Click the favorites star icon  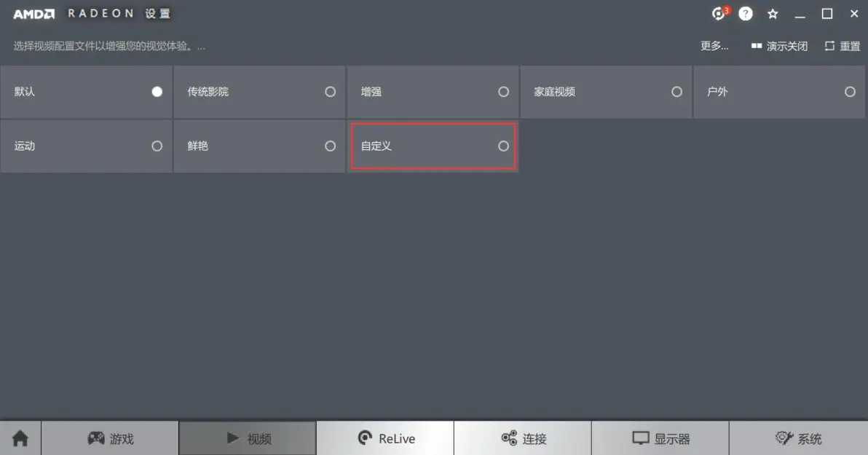(773, 14)
